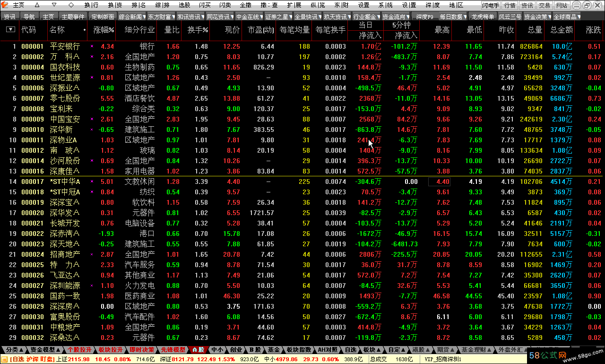Click the 交易 button
This screenshot has height=364, width=605.
544,5
